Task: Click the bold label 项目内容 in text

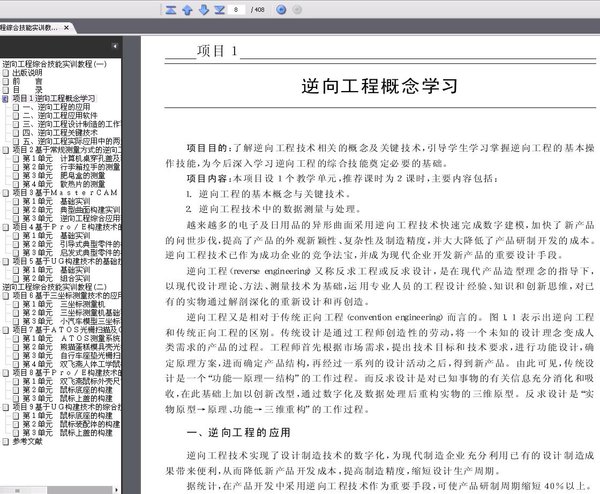Action: [207, 178]
